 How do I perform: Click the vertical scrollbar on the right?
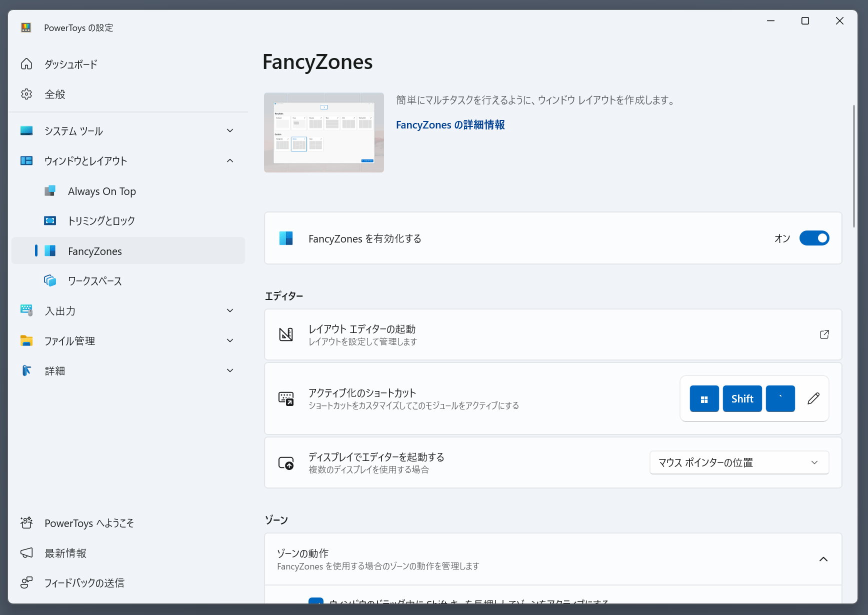[854, 165]
